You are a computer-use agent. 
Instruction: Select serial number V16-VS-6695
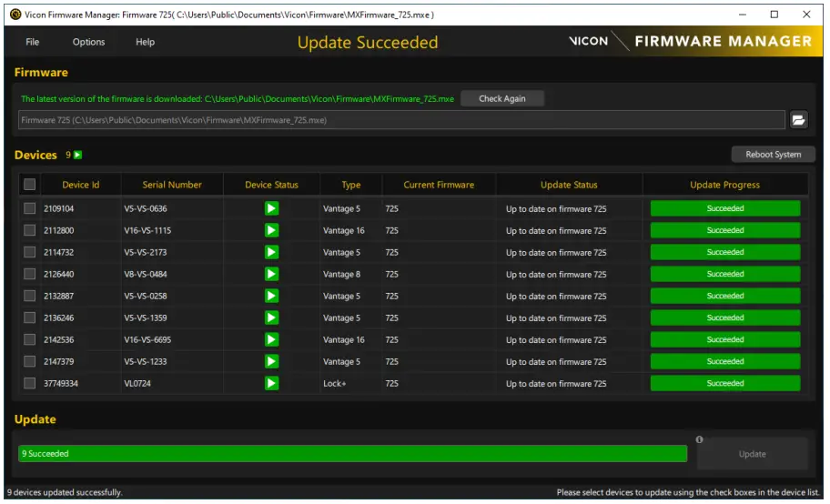[147, 339]
